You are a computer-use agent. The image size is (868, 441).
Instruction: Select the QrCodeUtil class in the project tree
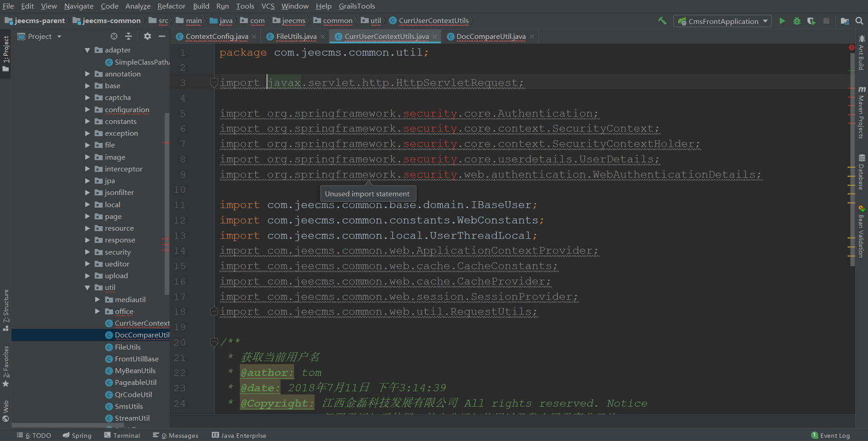[133, 394]
